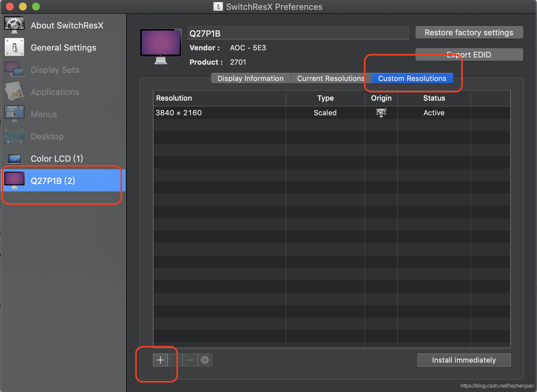Image resolution: width=537 pixels, height=392 pixels.
Task: Select the Q27P1B monitor icon in sidebar
Action: (14, 180)
